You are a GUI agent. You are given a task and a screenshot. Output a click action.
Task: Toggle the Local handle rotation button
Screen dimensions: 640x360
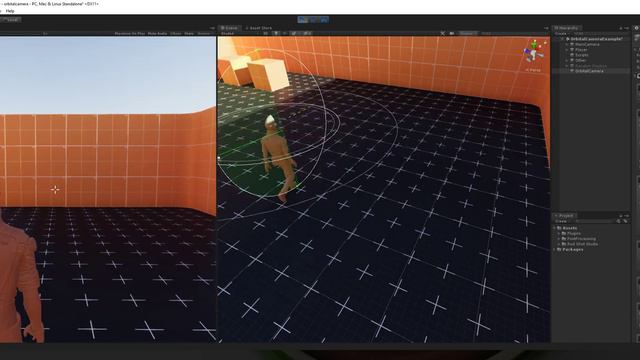[x=11, y=20]
